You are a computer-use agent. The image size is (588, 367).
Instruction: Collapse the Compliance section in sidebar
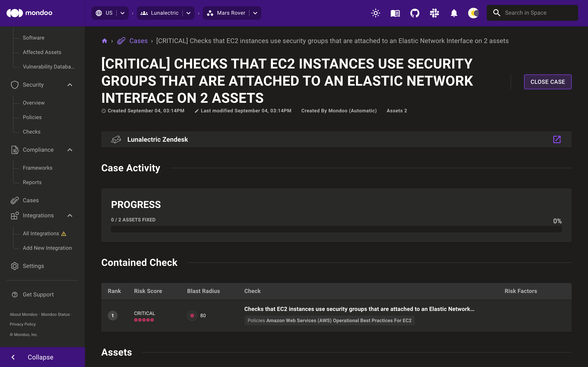tap(70, 150)
